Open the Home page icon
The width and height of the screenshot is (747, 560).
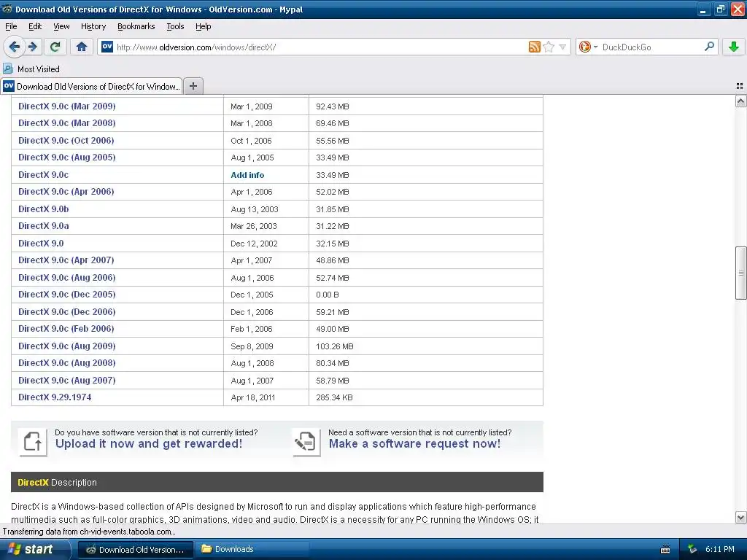click(82, 47)
